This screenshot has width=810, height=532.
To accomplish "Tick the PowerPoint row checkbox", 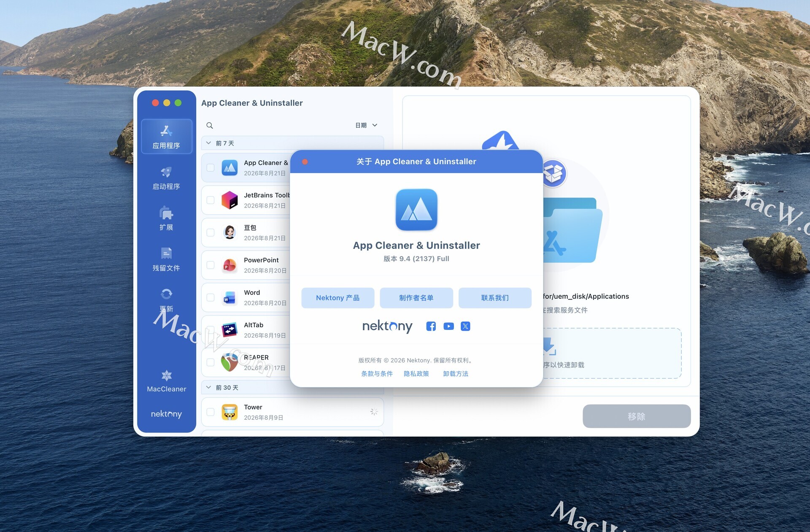I will pyautogui.click(x=211, y=265).
